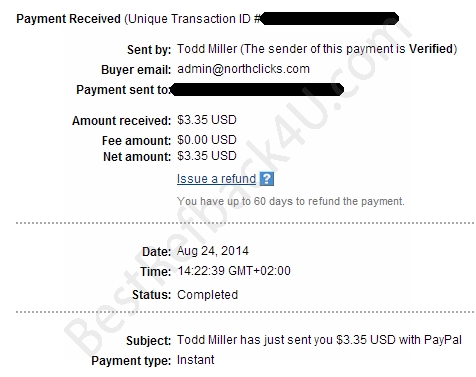Click the Buyer email label
476x377 pixels.
coord(136,70)
